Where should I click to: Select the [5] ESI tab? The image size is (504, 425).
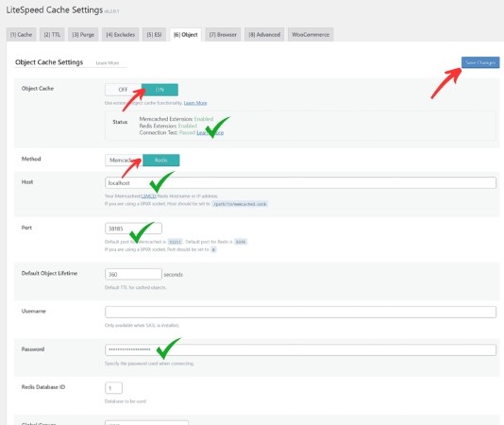(154, 34)
